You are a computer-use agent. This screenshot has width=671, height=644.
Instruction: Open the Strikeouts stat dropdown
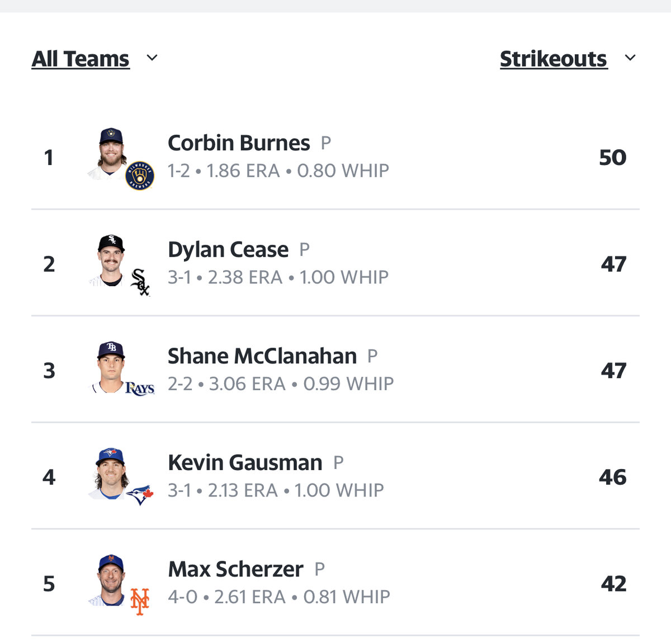tap(554, 59)
